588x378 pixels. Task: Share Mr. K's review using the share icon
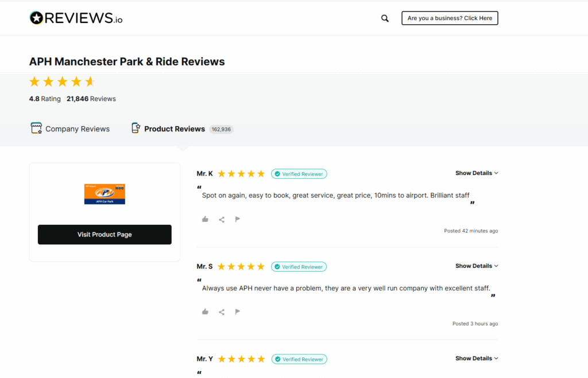pos(222,219)
